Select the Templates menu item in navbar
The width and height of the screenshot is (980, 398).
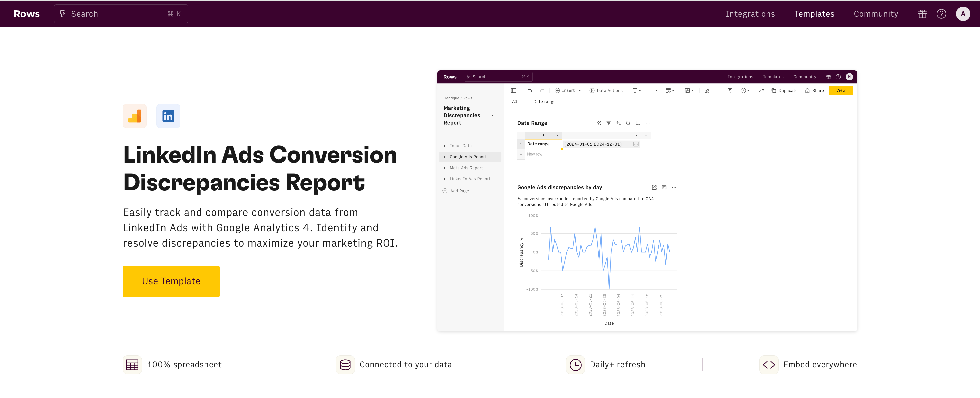tap(814, 13)
